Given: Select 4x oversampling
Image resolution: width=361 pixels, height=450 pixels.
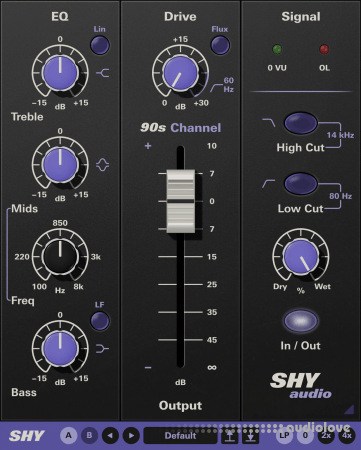Looking at the screenshot, I should point(347,435).
